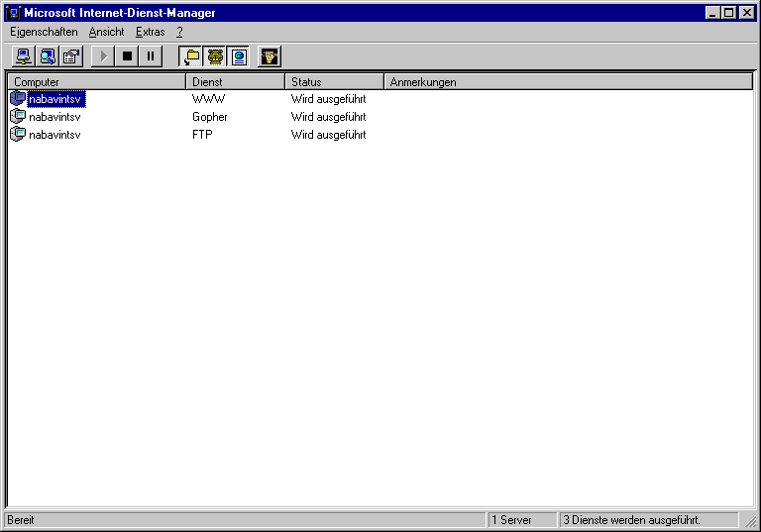Click the WWW service cell
This screenshot has height=532, width=761.
click(209, 99)
